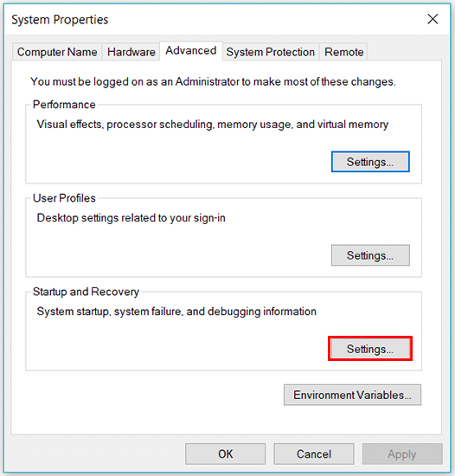
Task: Open Environment Variables dialog
Action: [352, 395]
